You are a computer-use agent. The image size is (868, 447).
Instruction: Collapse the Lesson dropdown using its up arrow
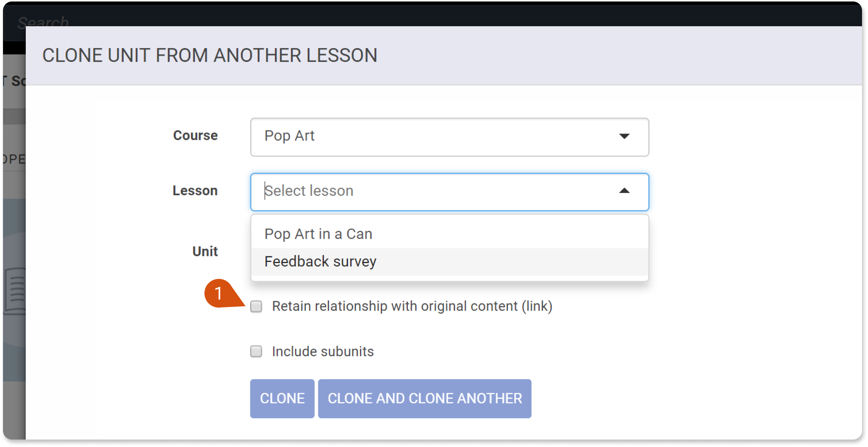click(624, 191)
